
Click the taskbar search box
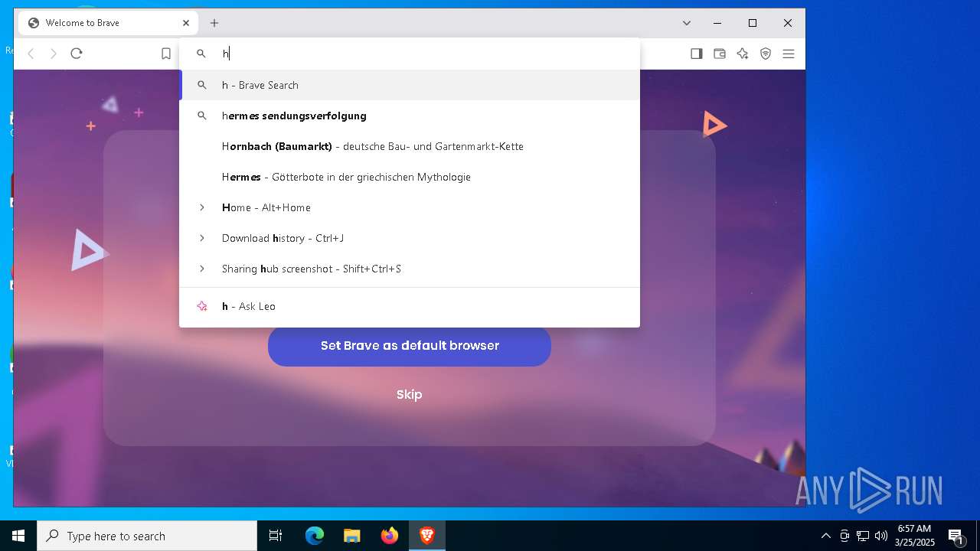point(147,536)
